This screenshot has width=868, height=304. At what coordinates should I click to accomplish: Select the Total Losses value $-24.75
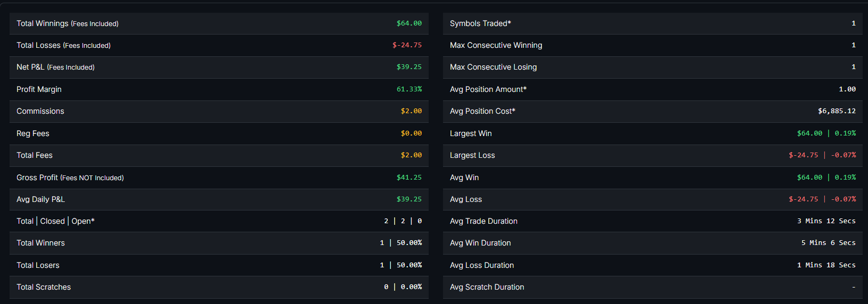click(x=407, y=45)
